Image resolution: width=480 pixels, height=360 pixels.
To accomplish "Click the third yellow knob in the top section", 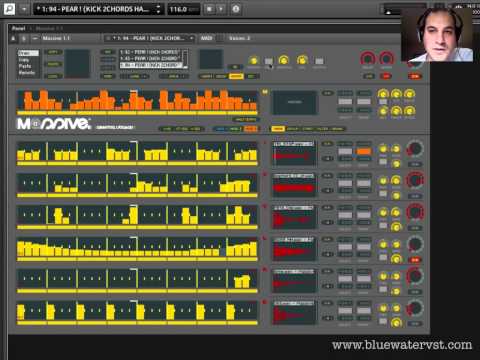I will pyautogui.click(x=302, y=60).
